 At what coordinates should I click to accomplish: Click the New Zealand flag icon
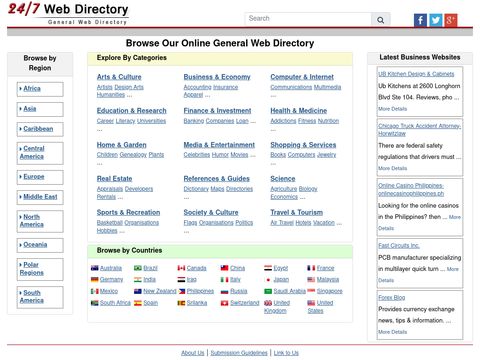pyautogui.click(x=138, y=291)
